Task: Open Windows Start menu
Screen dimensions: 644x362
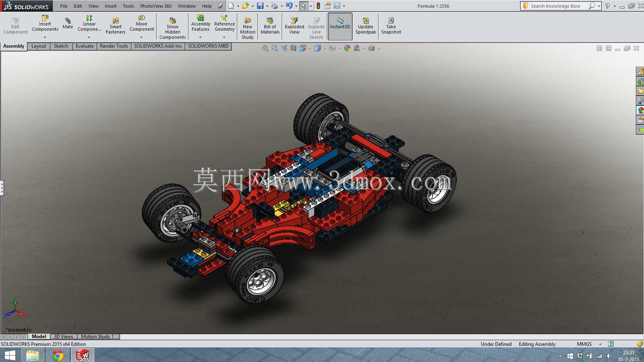Action: pyautogui.click(x=10, y=356)
